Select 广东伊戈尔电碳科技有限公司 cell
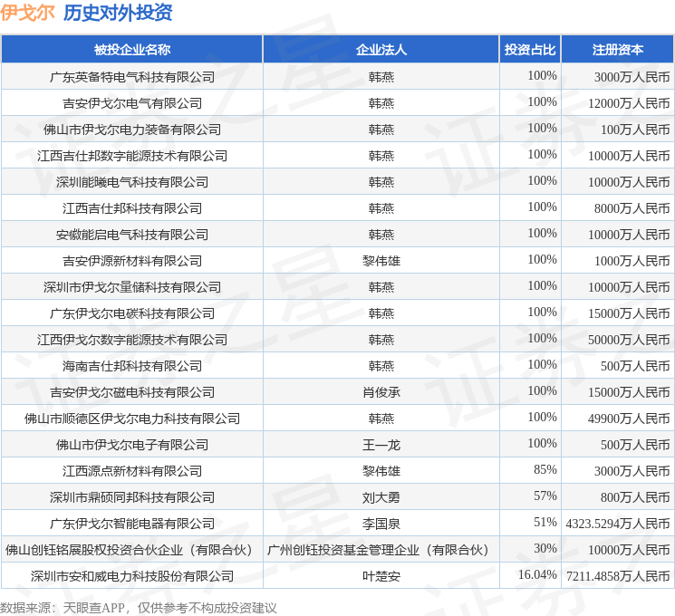 132,313
